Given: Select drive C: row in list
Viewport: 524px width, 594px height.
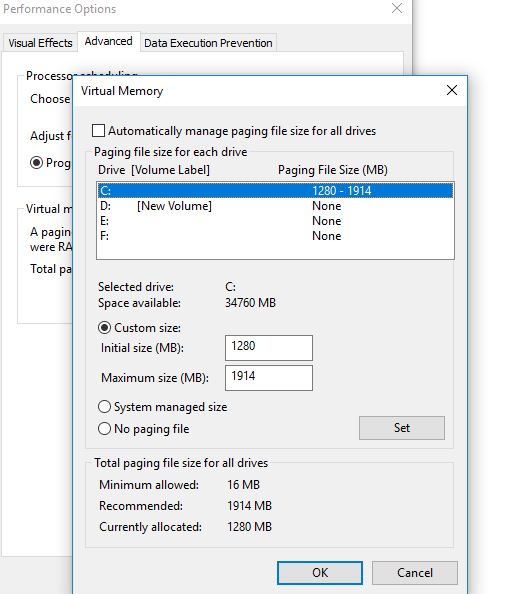Looking at the screenshot, I should (x=275, y=191).
